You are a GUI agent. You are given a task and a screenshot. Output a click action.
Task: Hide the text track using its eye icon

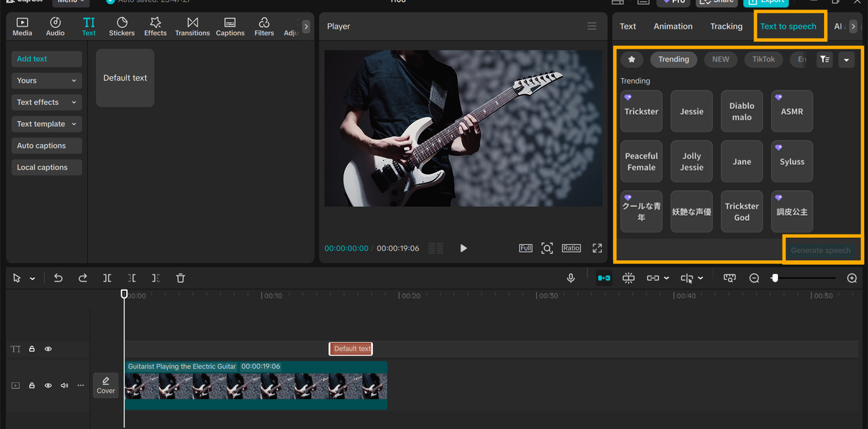[x=48, y=349]
